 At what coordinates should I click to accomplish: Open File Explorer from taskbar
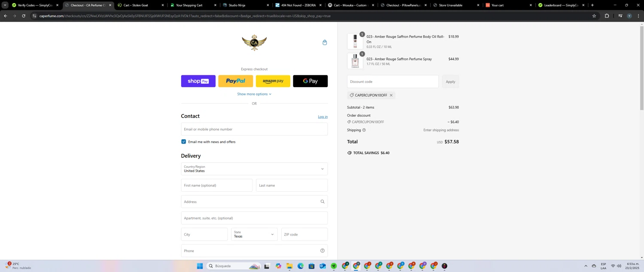pyautogui.click(x=289, y=266)
